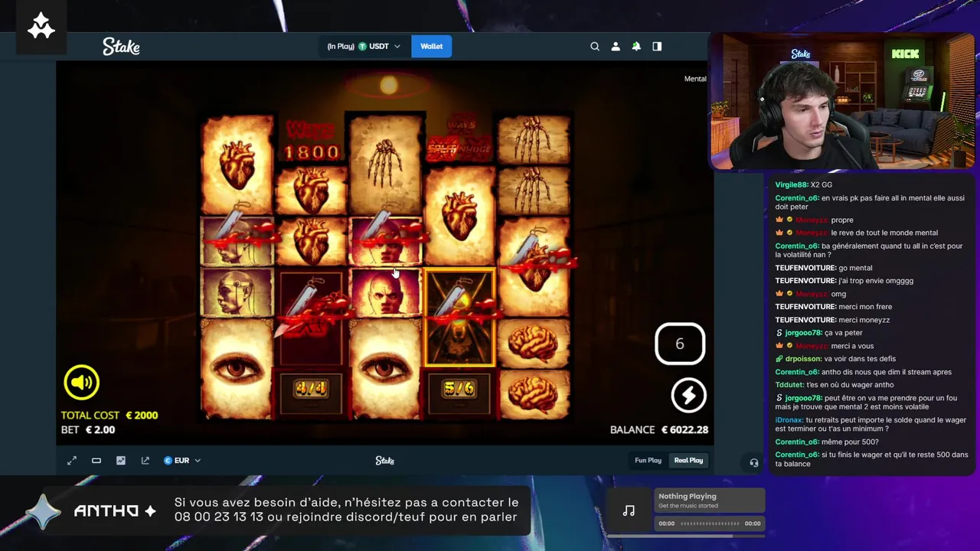Image resolution: width=980 pixels, height=551 pixels.
Task: Enter fullscreen using the expand arrows icon
Action: coord(72,461)
